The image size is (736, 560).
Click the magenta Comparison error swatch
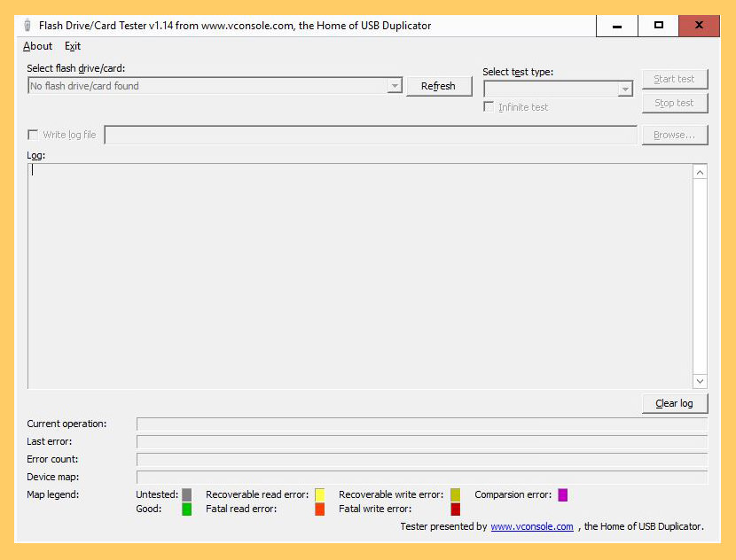click(x=562, y=494)
